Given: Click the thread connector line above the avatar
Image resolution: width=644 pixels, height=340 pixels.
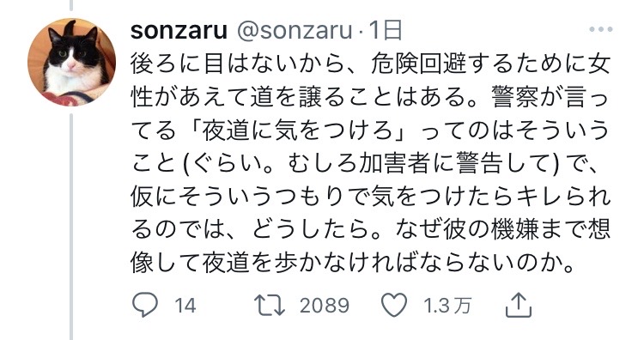Looking at the screenshot, I should point(71,5).
